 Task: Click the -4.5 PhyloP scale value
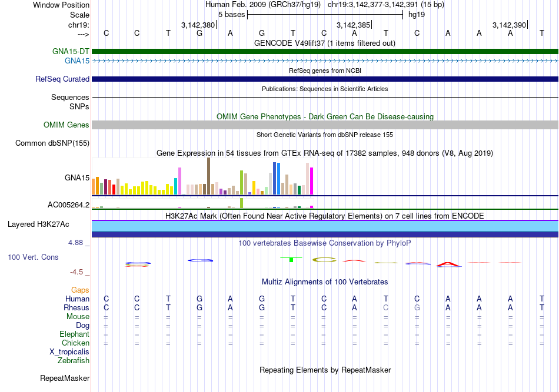coord(76,272)
